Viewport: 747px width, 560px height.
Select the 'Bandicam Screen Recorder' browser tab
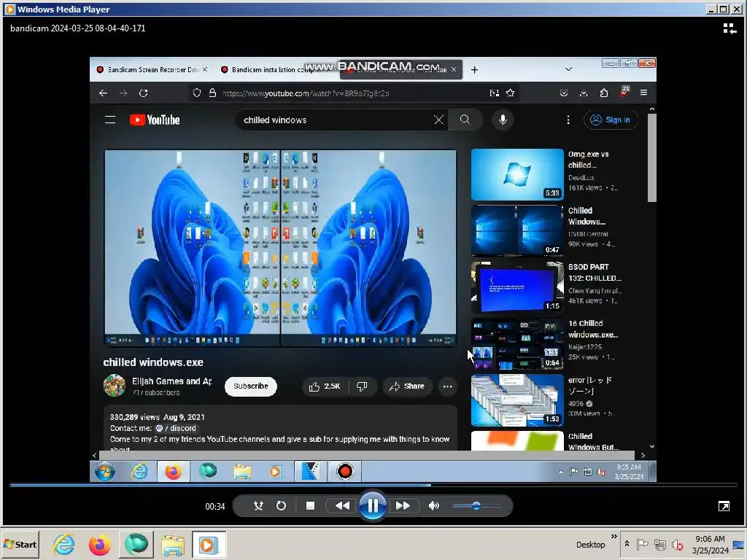(x=152, y=69)
